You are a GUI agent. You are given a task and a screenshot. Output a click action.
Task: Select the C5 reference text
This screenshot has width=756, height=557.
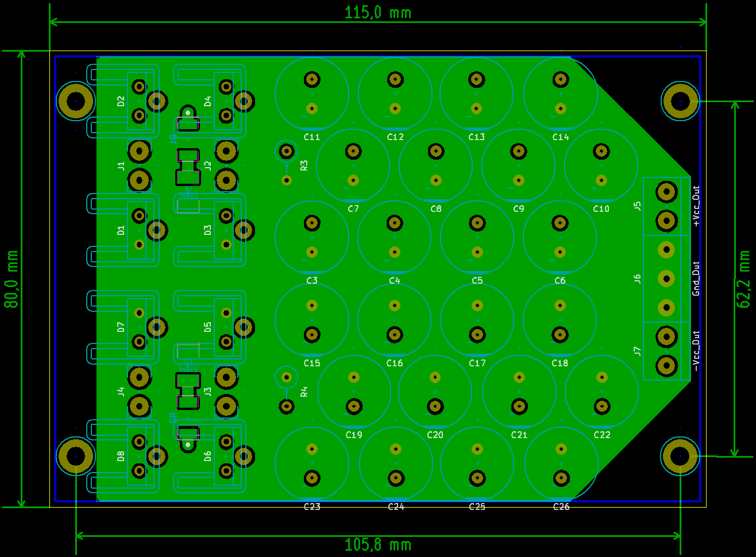(x=477, y=280)
